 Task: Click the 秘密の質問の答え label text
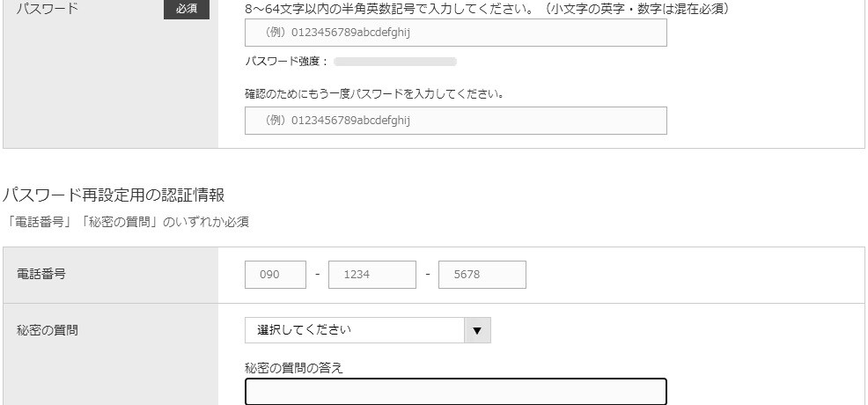293,368
